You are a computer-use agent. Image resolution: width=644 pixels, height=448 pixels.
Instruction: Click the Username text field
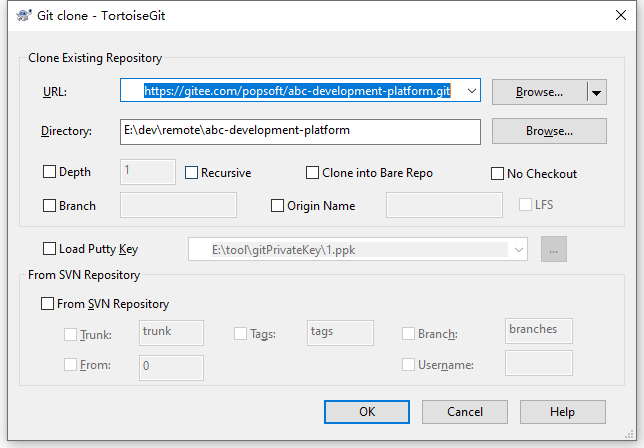point(538,363)
